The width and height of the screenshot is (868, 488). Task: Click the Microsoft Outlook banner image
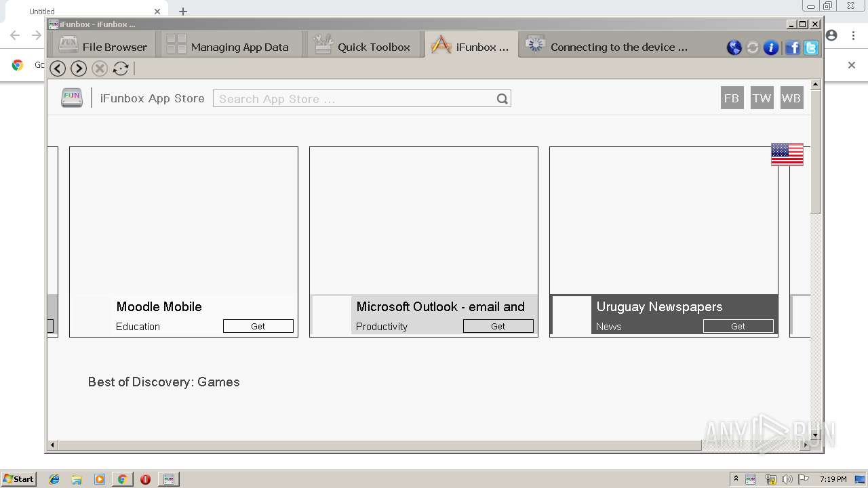coord(424,220)
